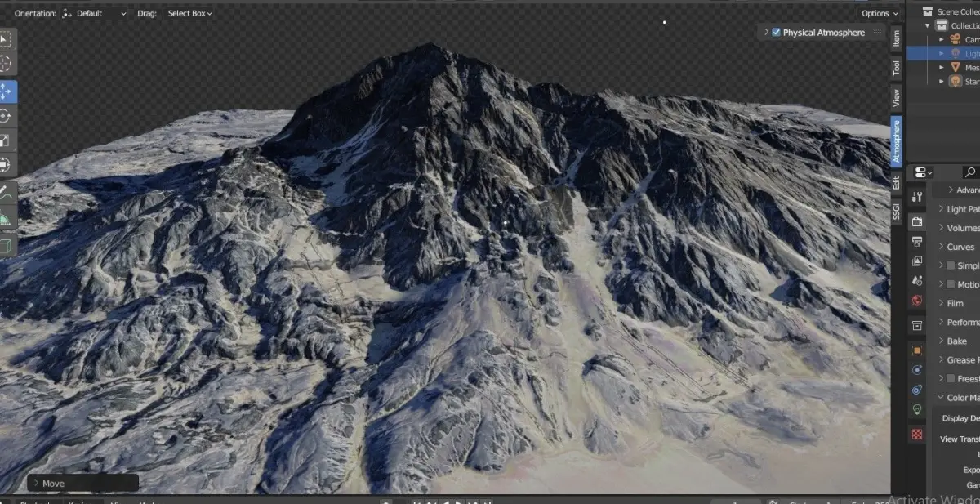Screen dimensions: 980x504
Task: Expand the Bake panel
Action: pos(942,341)
